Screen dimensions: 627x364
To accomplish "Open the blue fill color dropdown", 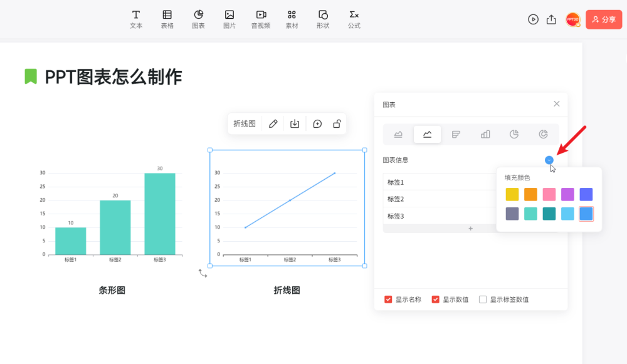I will (549, 160).
